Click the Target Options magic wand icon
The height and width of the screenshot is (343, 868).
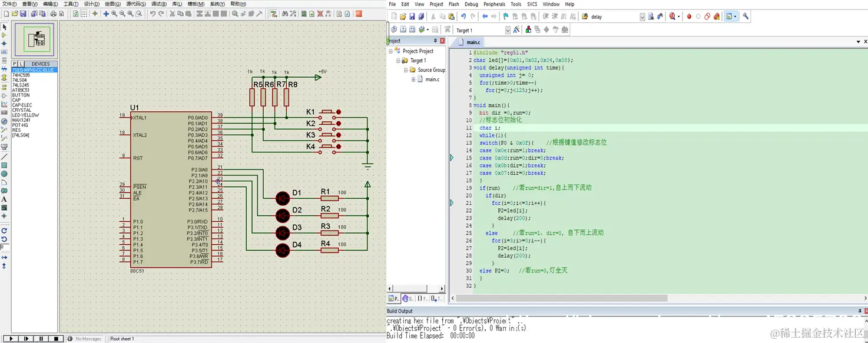(516, 30)
